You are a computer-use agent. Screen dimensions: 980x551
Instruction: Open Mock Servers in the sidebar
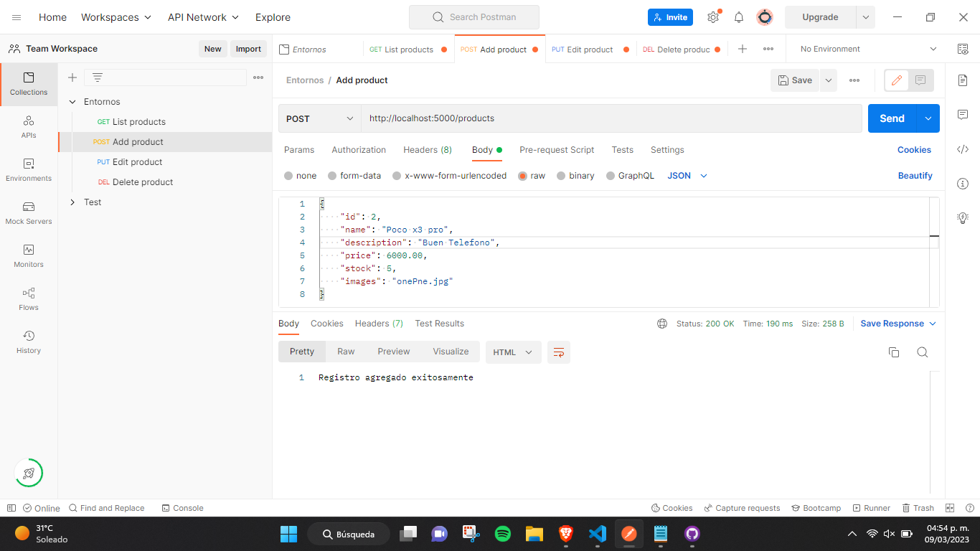[x=29, y=213]
